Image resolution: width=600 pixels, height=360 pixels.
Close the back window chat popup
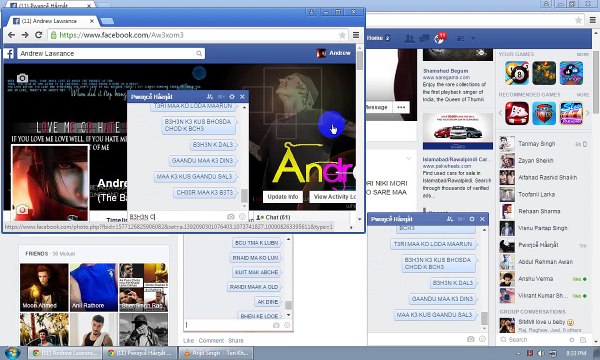click(483, 219)
